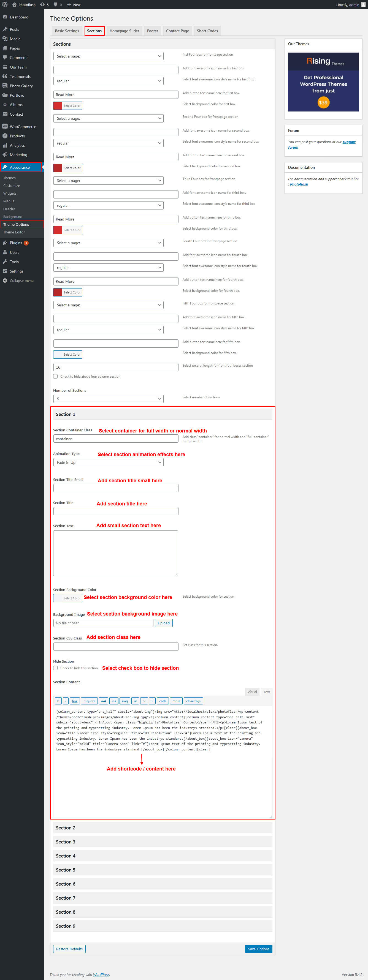Click the b-quote editor button

90,701
